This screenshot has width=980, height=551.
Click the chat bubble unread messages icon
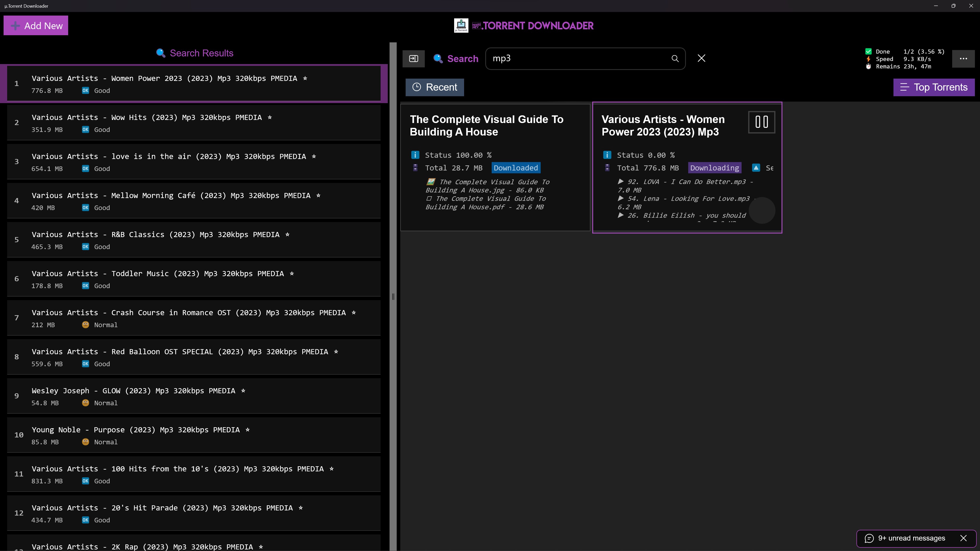[869, 538]
